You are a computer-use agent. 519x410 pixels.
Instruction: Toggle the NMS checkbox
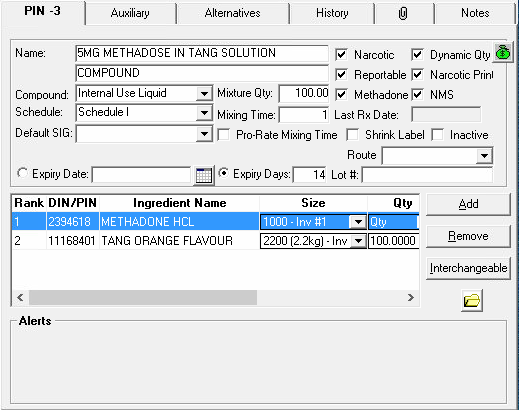click(417, 95)
